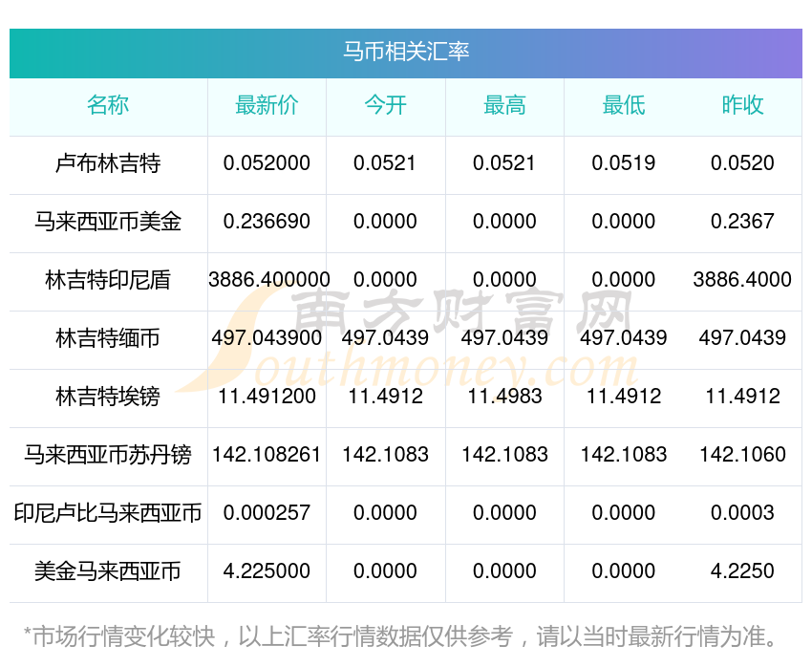Screen dimensions: 812x667
Task: Click the row name 美金马来西亚币
Action: (108, 571)
